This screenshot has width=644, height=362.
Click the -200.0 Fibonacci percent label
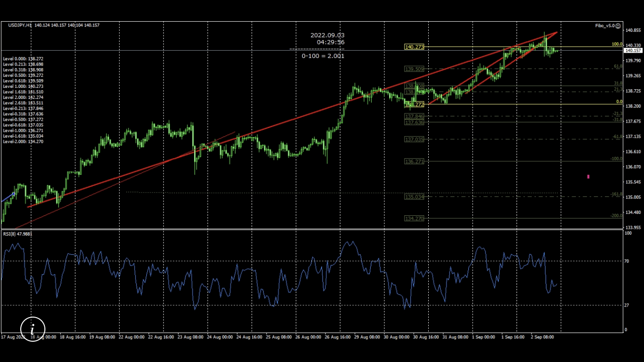pos(616,216)
